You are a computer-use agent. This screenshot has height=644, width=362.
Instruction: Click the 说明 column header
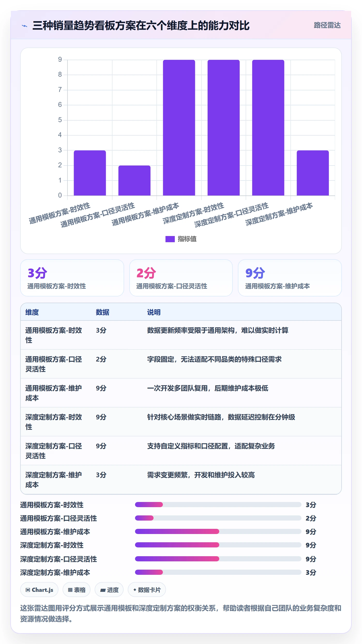click(154, 312)
